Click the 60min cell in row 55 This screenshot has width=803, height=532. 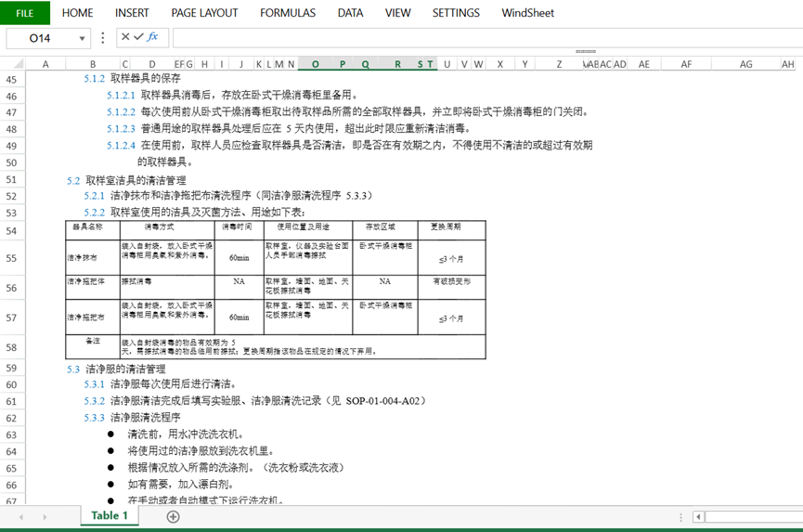[239, 258]
